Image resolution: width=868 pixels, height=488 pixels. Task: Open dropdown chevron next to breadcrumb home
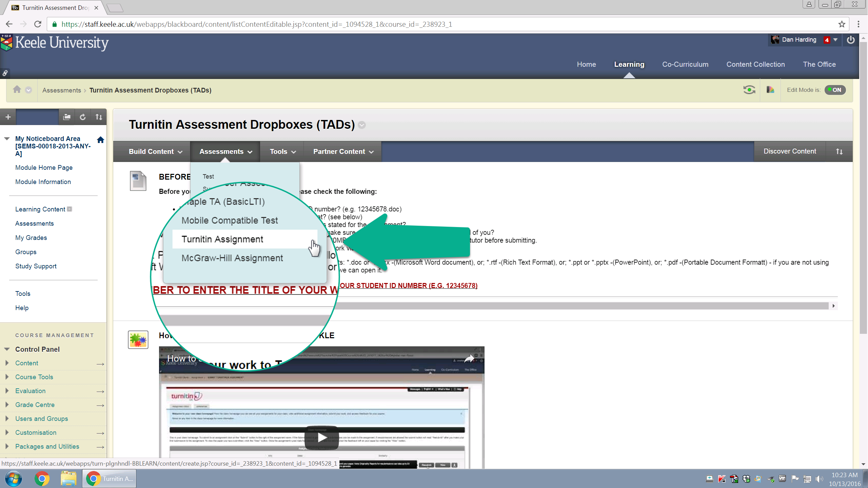point(28,90)
